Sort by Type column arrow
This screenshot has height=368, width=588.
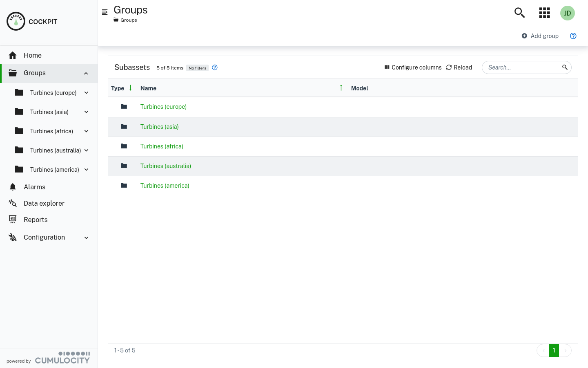pyautogui.click(x=130, y=88)
